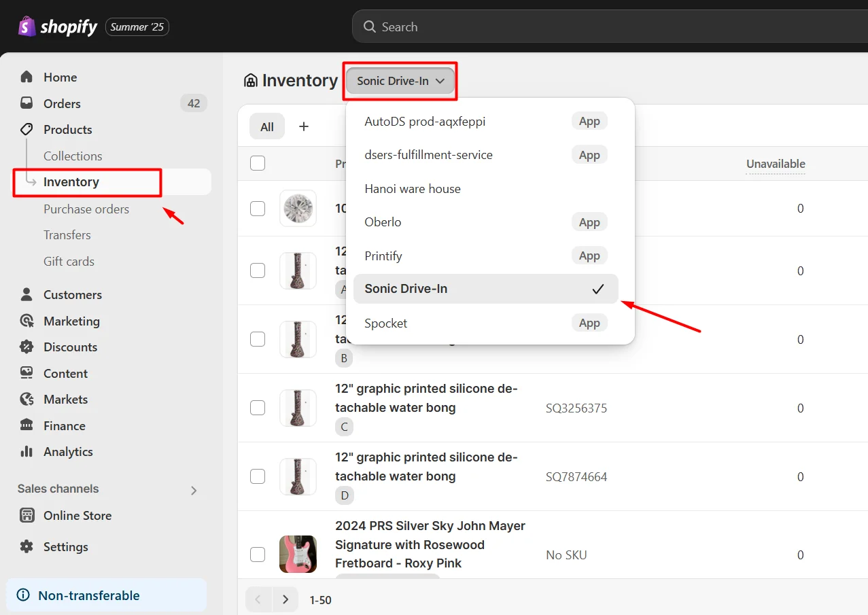868x615 pixels.
Task: Open the Home sidebar icon
Action: point(27,77)
